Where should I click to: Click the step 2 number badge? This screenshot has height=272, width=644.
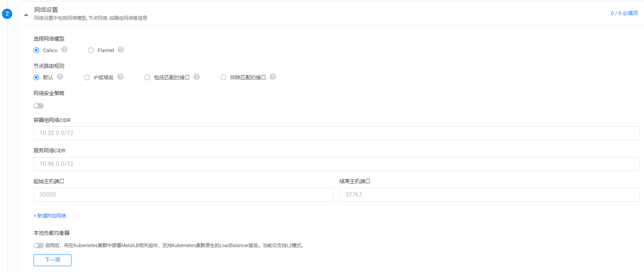point(7,14)
